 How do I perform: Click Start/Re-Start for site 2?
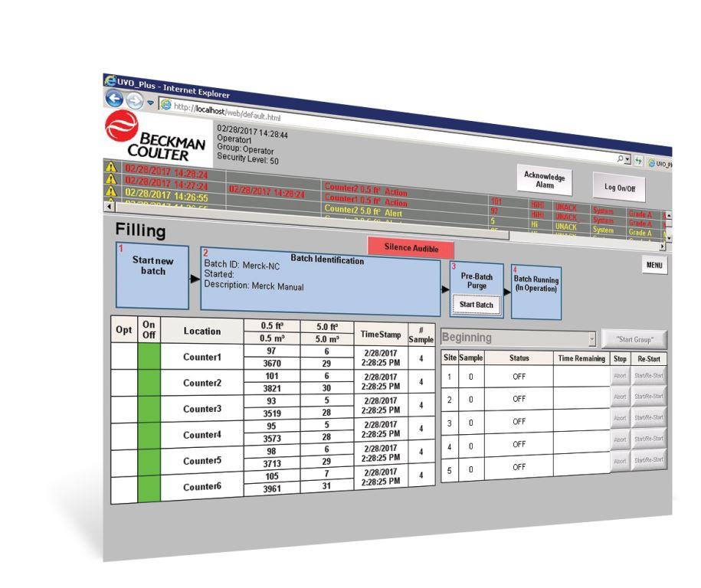[x=649, y=397]
